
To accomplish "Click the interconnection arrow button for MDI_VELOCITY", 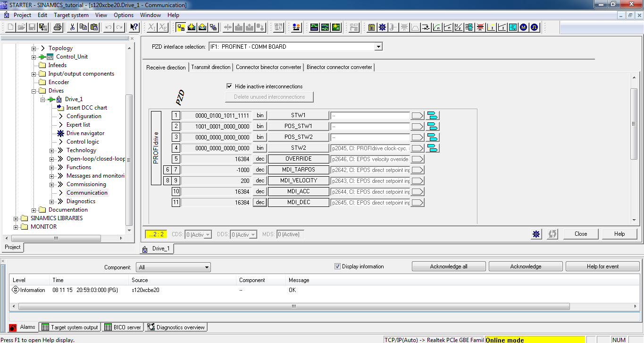I will coord(418,180).
